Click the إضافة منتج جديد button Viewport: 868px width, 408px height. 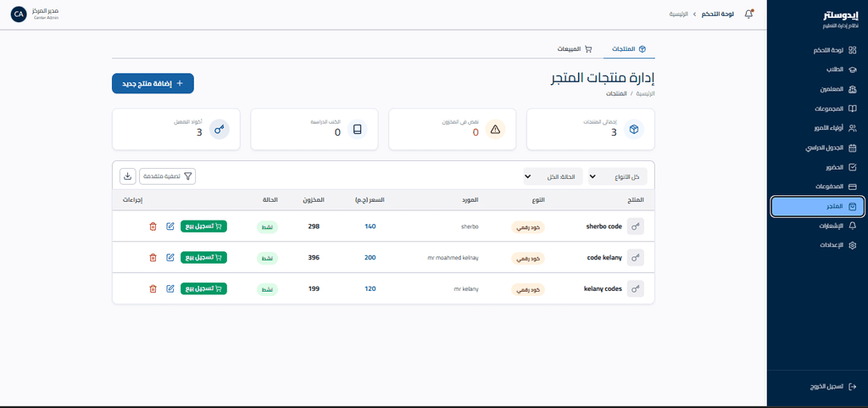tap(153, 84)
